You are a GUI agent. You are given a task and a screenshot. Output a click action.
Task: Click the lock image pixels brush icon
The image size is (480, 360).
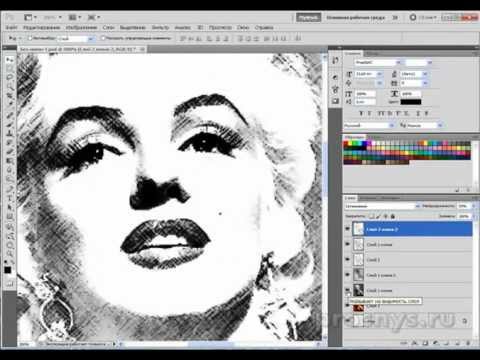[x=379, y=216]
